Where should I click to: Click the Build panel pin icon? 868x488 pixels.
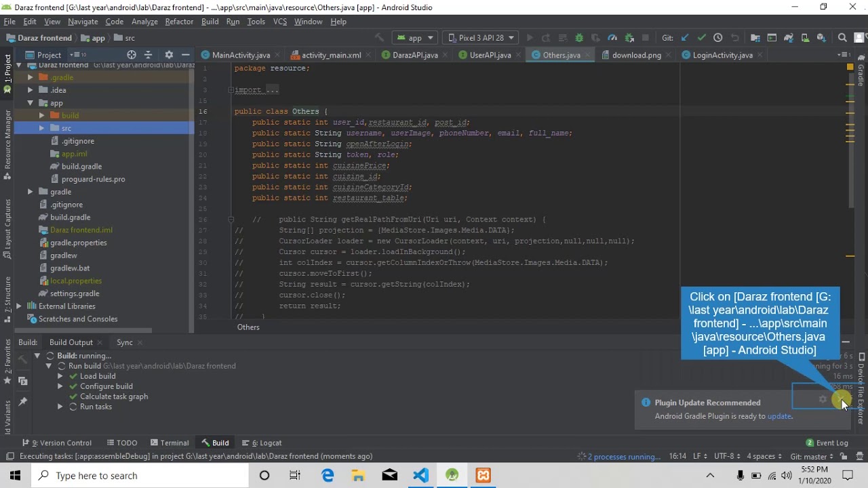point(22,401)
